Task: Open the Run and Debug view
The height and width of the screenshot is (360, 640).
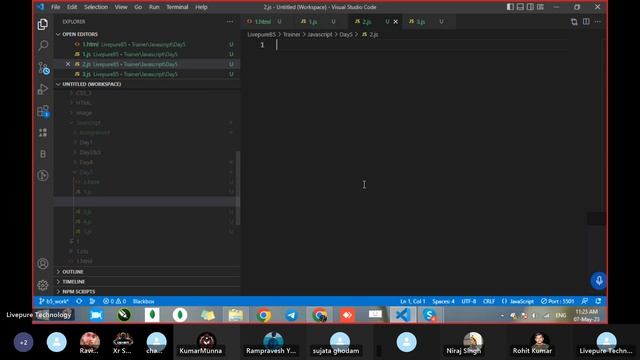Action: 43,89
